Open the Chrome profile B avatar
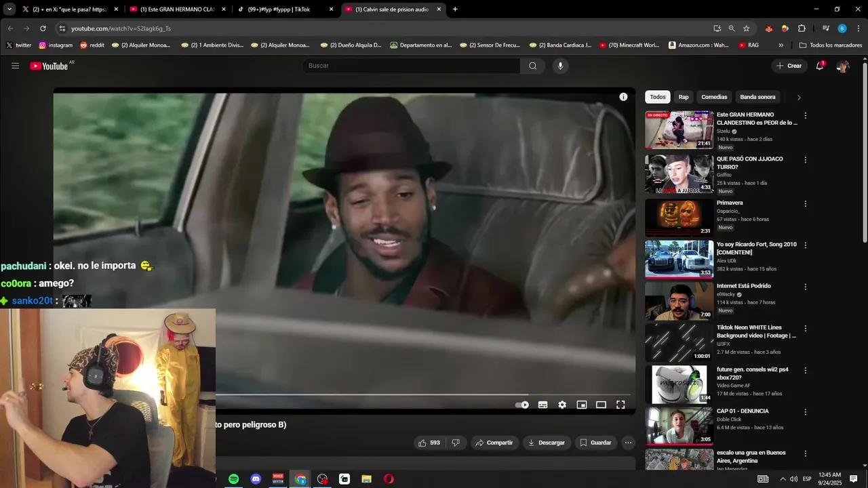 (x=842, y=28)
